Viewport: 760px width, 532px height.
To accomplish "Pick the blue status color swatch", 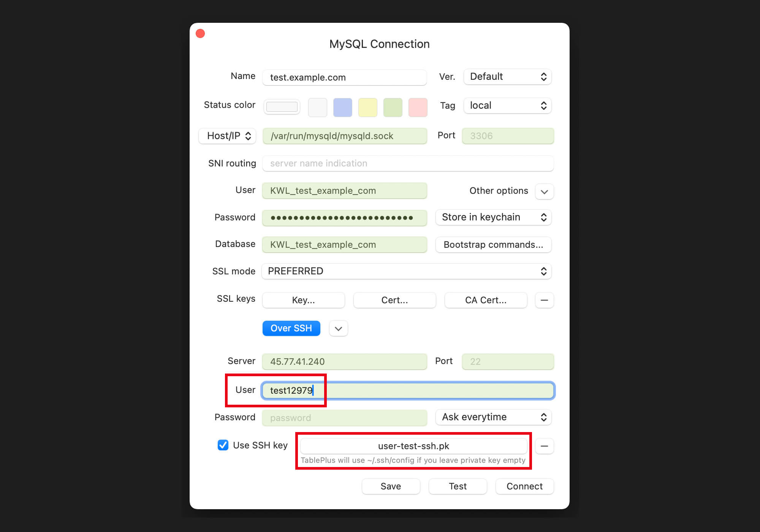I will [342, 107].
